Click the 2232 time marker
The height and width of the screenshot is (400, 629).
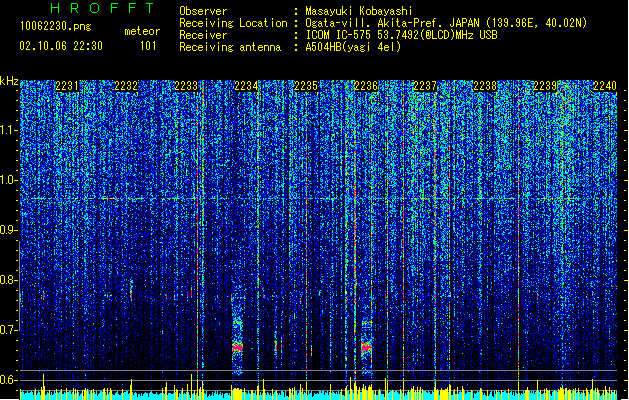(126, 86)
